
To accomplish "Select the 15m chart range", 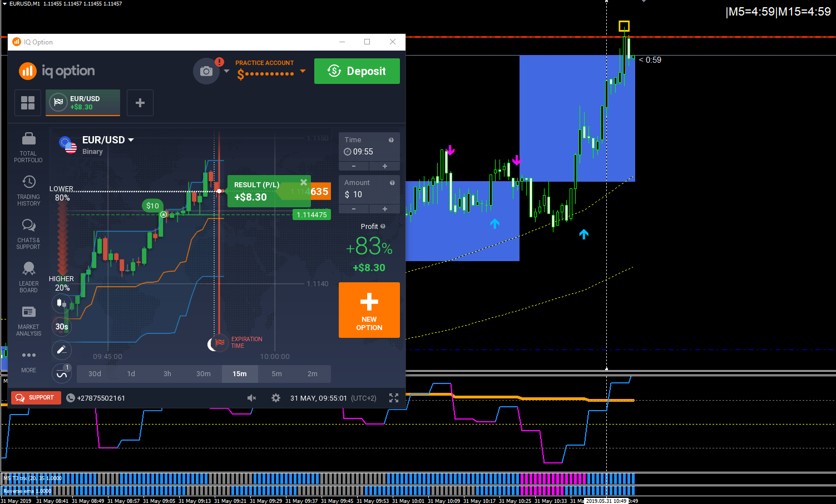I will (x=240, y=374).
